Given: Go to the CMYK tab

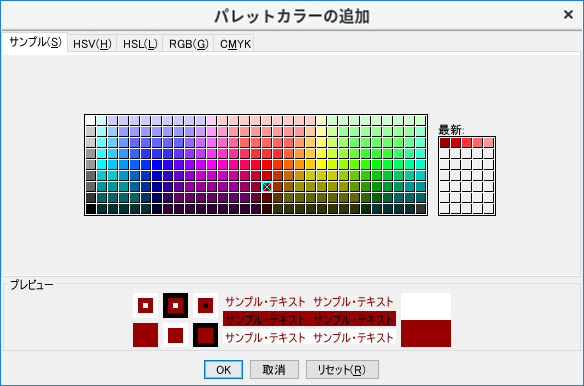Looking at the screenshot, I should point(235,44).
